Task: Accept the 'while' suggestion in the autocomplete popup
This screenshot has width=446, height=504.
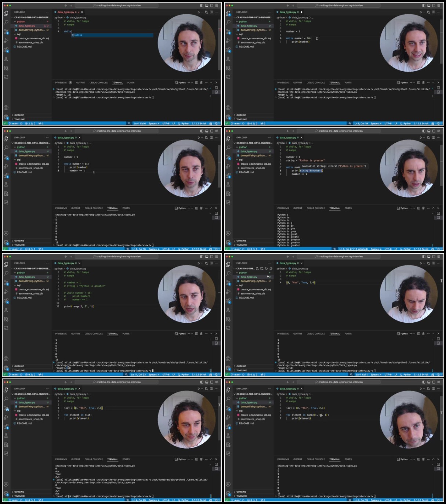Action: point(112,35)
